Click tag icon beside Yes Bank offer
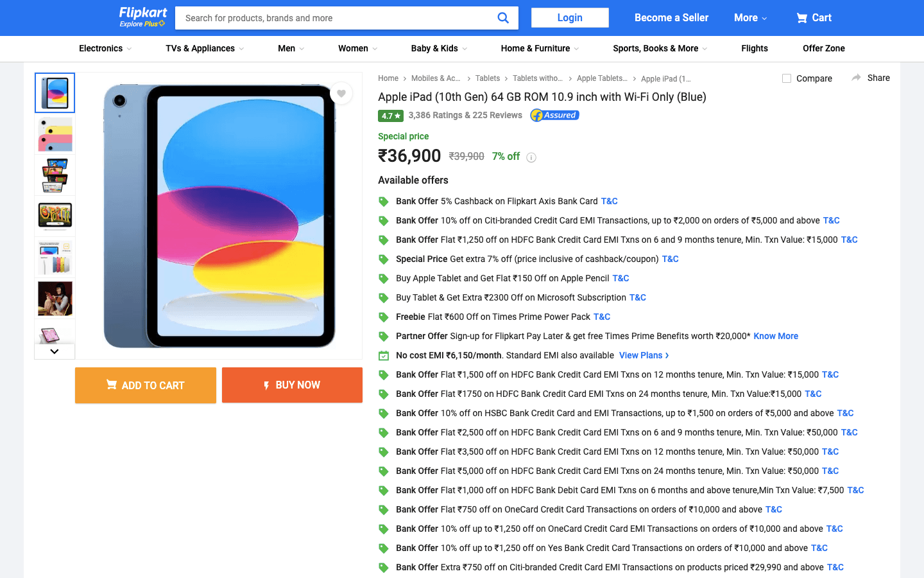The width and height of the screenshot is (924, 578). coord(384,548)
